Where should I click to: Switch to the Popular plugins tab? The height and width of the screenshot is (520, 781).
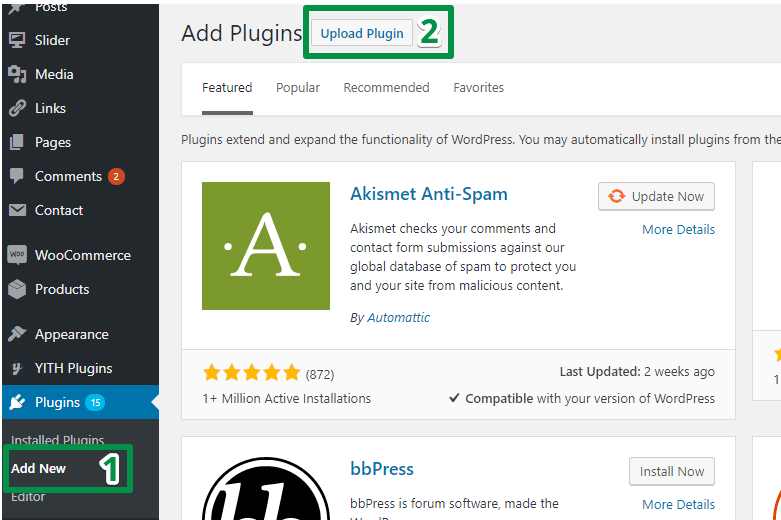click(x=298, y=88)
